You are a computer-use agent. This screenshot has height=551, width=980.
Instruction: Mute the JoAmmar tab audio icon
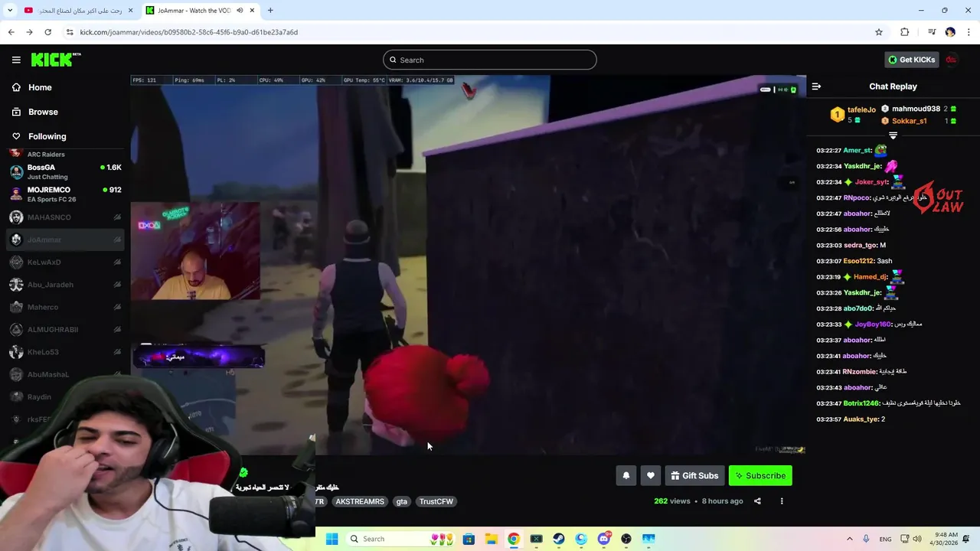(x=240, y=11)
